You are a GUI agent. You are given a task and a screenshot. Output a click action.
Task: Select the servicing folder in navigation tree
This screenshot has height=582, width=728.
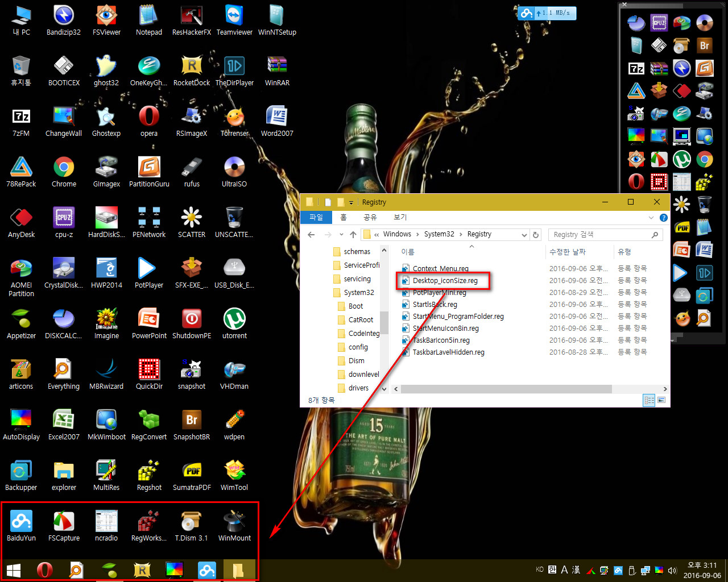point(357,278)
